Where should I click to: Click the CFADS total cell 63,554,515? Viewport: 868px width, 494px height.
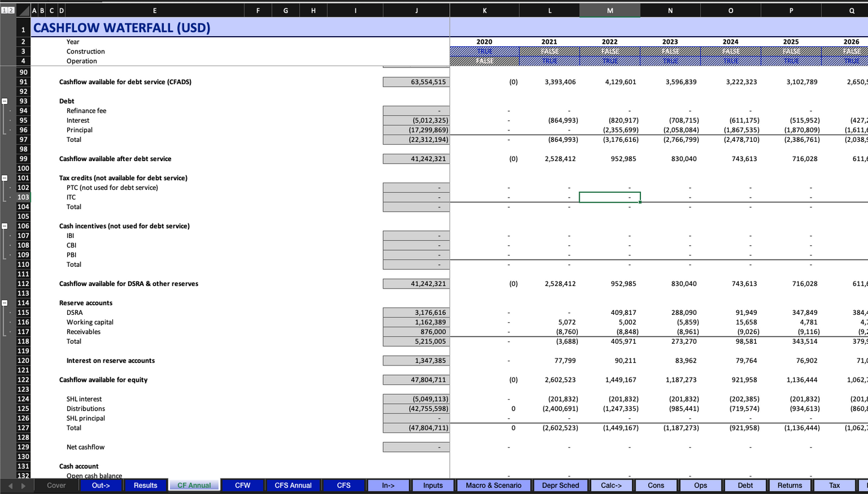pos(416,82)
